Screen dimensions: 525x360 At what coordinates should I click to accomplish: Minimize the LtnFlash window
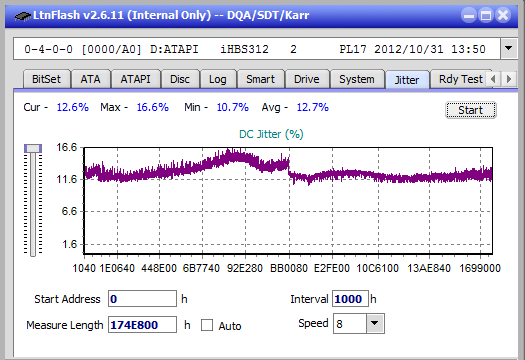coord(469,15)
